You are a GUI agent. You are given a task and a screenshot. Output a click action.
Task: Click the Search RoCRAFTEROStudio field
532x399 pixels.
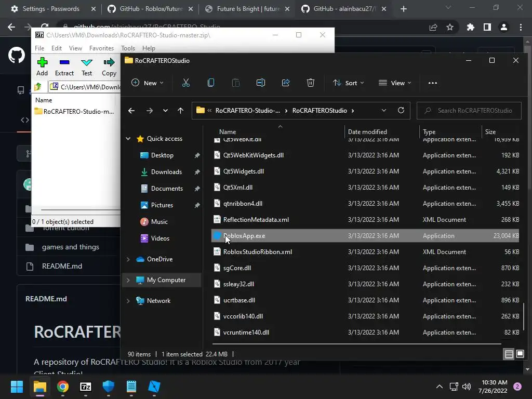coord(469,111)
